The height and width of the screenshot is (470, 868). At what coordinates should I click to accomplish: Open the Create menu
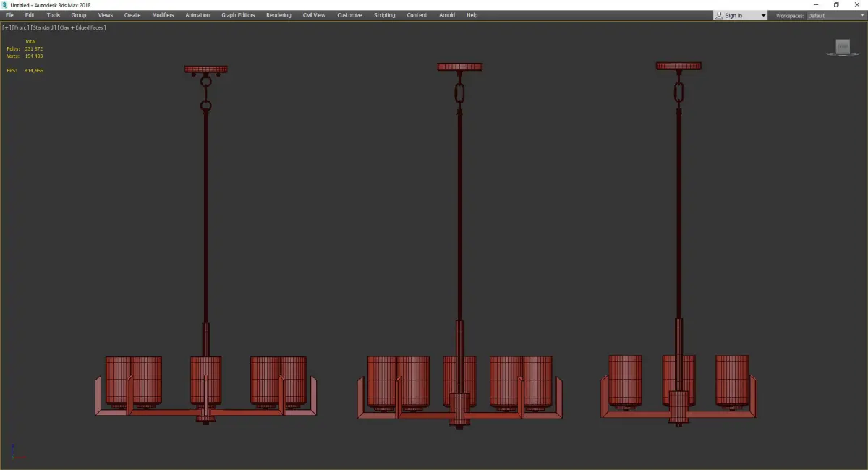[x=132, y=15]
